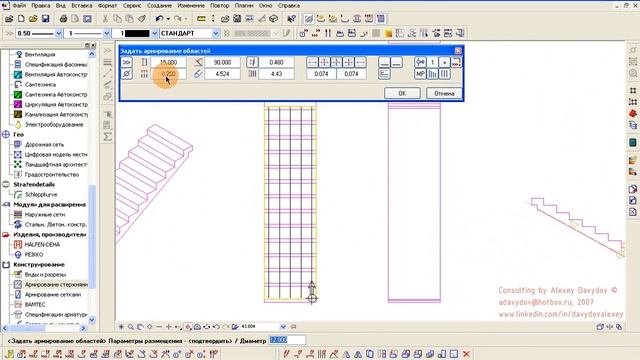This screenshot has width=640, height=360.
Task: Collapse the Конструирование group
Action: [6, 264]
